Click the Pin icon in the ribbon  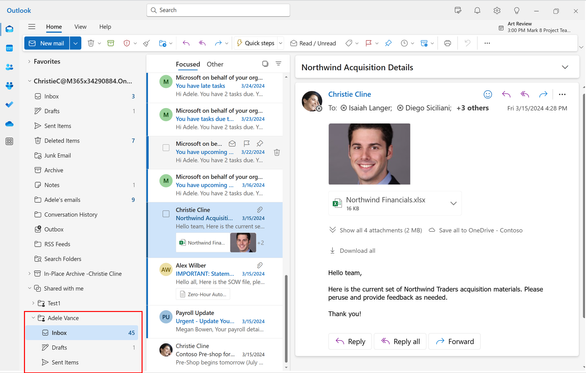coord(388,43)
